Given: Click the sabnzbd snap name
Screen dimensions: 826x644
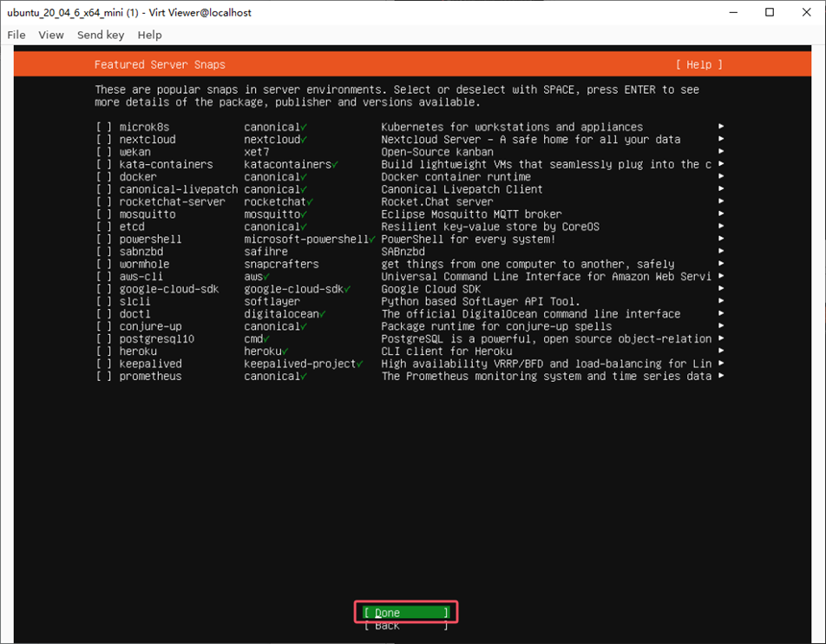Looking at the screenshot, I should pos(141,252).
